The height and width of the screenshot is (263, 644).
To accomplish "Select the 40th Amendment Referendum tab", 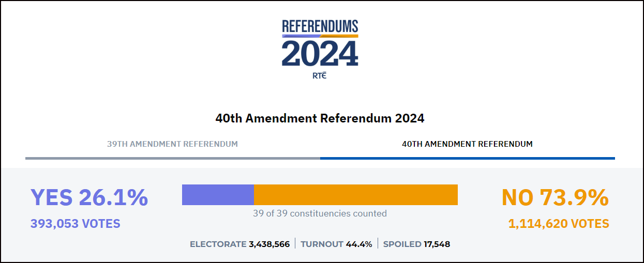I will (x=467, y=144).
